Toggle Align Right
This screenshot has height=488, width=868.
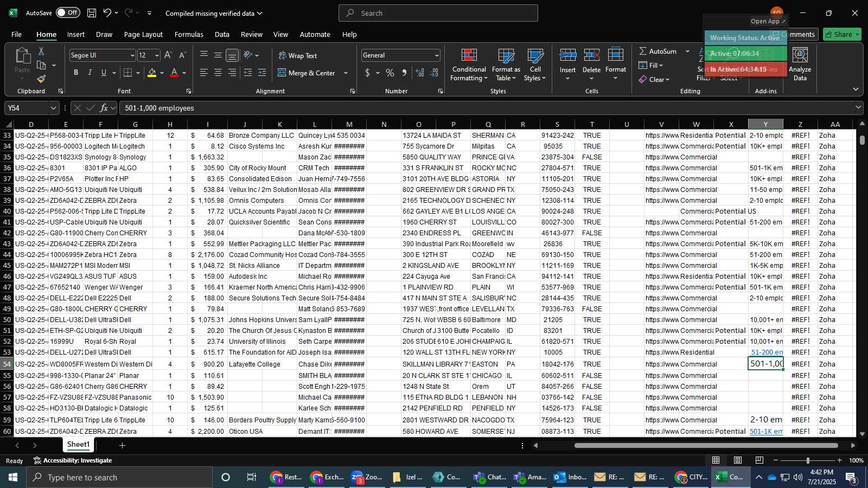tap(232, 73)
